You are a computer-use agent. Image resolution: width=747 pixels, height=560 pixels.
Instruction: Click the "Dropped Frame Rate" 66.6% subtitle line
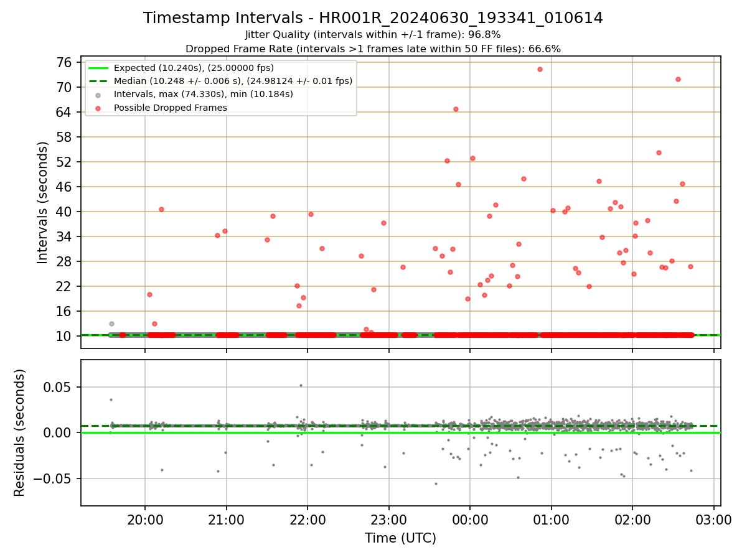click(x=373, y=49)
